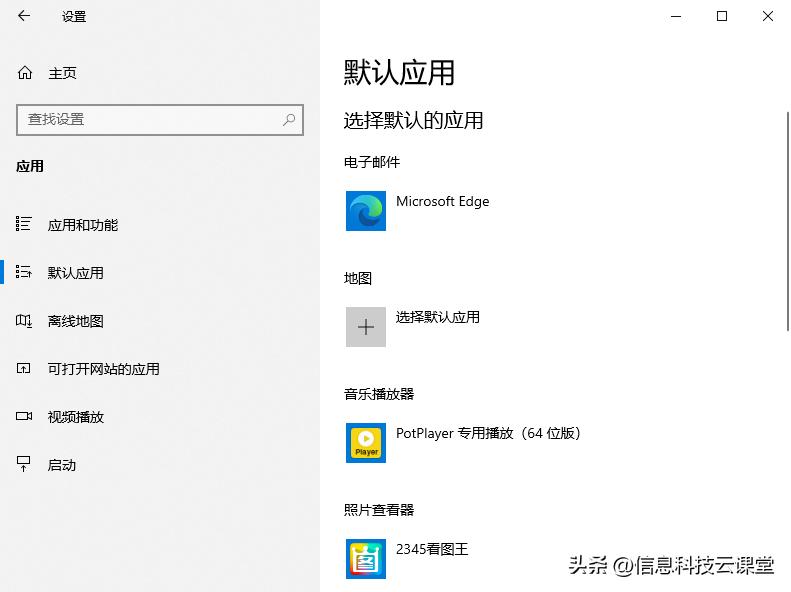
Task: Click the 启动 startup icon
Action: 24,464
